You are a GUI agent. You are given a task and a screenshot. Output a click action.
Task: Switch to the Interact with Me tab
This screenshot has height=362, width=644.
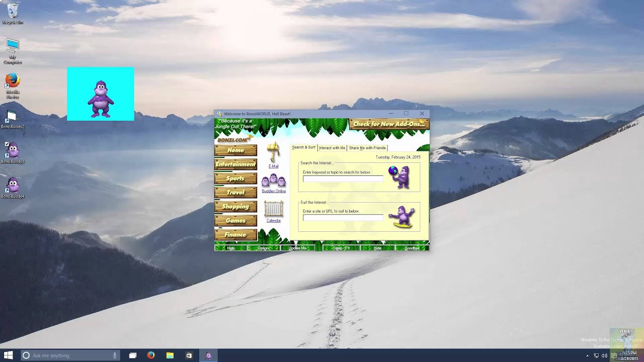(332, 148)
